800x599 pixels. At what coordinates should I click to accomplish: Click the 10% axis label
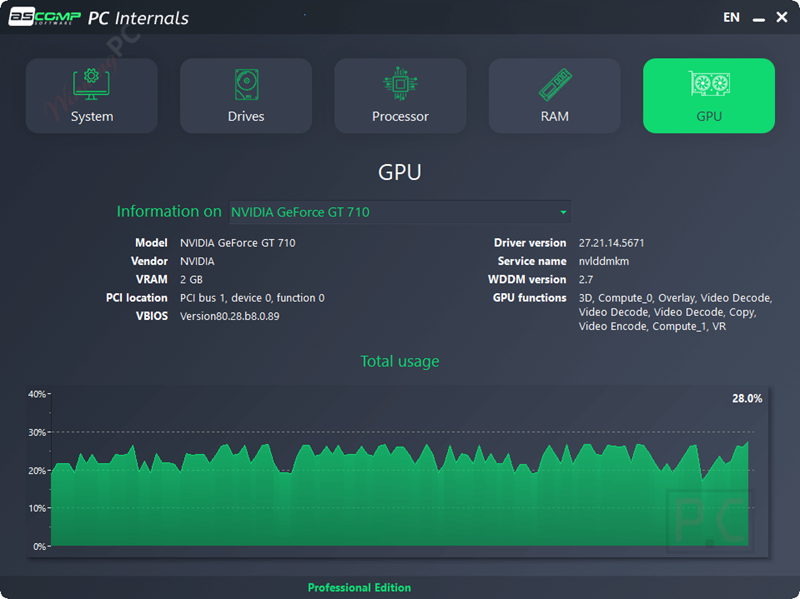coord(37,508)
